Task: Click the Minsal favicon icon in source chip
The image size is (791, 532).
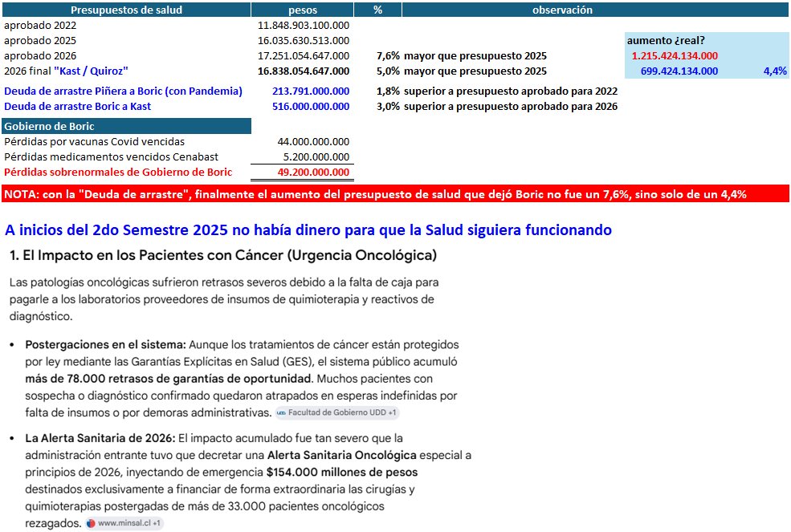Action: click(91, 523)
